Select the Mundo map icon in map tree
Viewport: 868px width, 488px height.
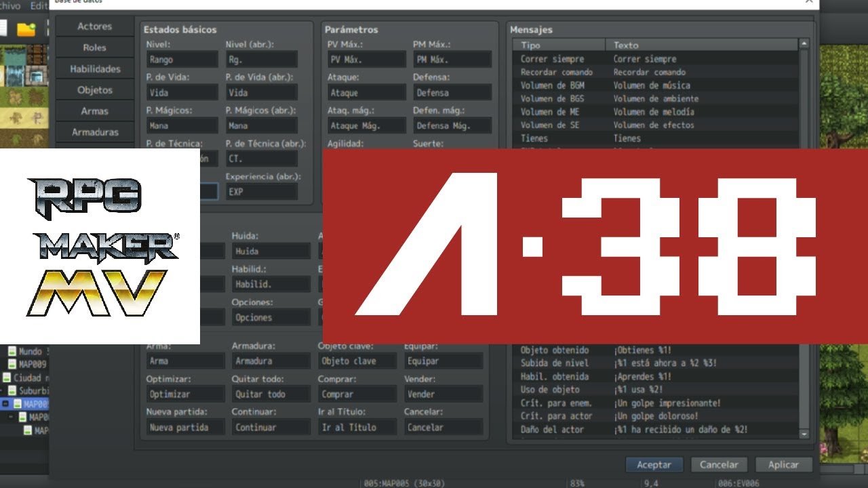coord(12,352)
